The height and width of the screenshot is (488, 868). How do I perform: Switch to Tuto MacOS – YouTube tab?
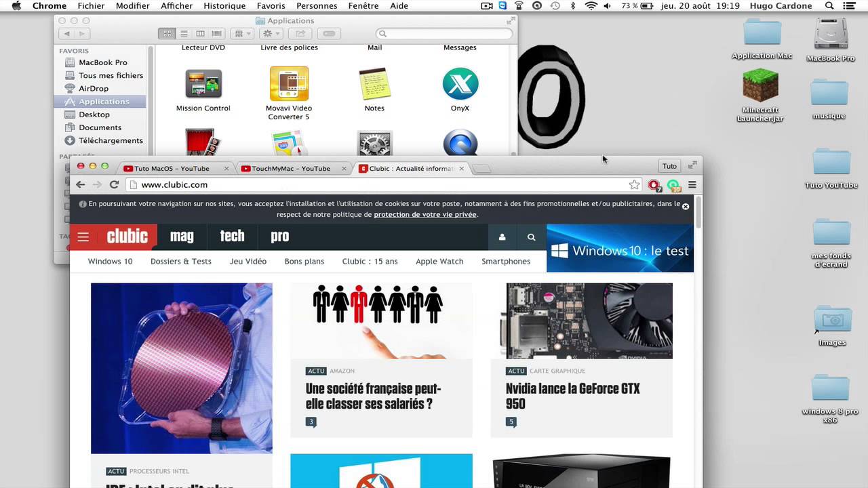(x=172, y=168)
